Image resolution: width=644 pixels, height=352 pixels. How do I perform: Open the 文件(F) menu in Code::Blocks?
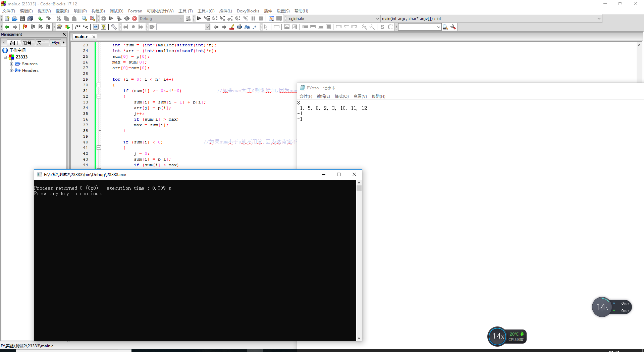[9, 11]
